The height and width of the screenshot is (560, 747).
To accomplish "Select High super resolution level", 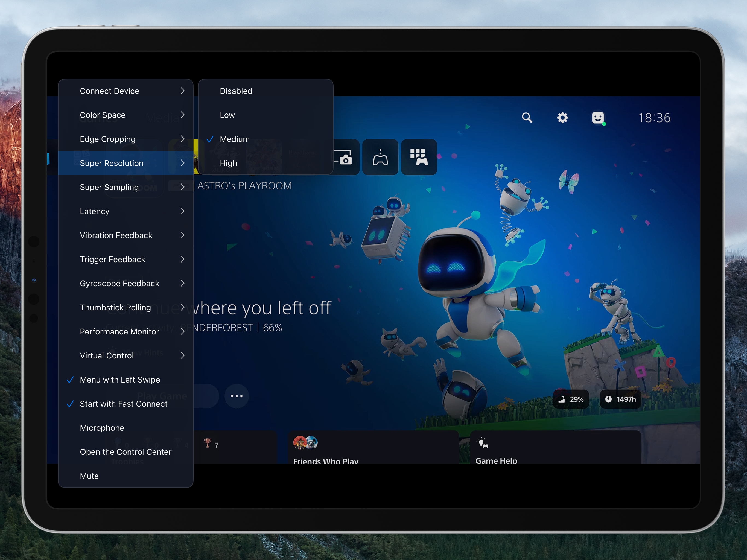I will [x=266, y=163].
